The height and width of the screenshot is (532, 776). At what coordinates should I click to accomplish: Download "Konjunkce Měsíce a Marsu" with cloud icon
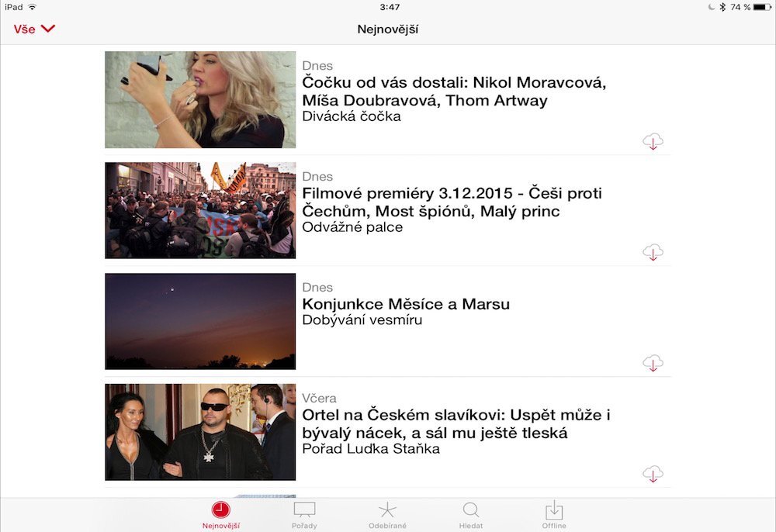(x=653, y=363)
